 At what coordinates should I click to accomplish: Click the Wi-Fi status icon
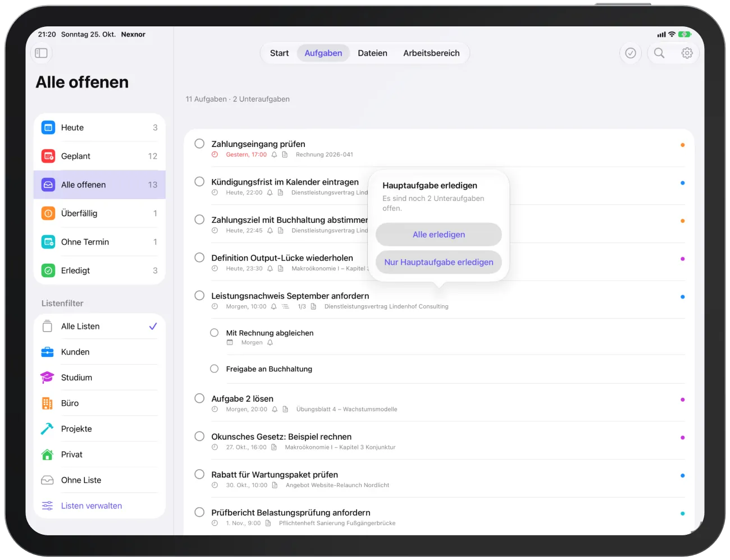[x=672, y=34]
